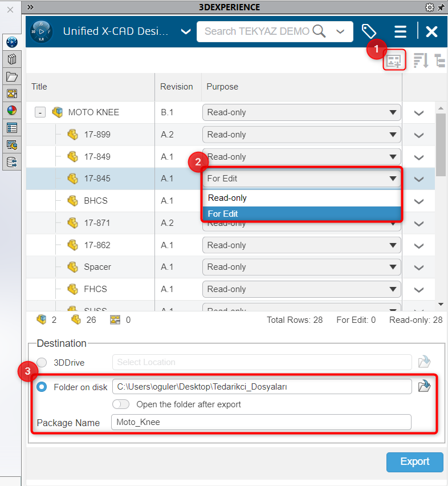Browse location for 3DDrive destination
Viewport: 448px width, 486px height.
click(424, 362)
